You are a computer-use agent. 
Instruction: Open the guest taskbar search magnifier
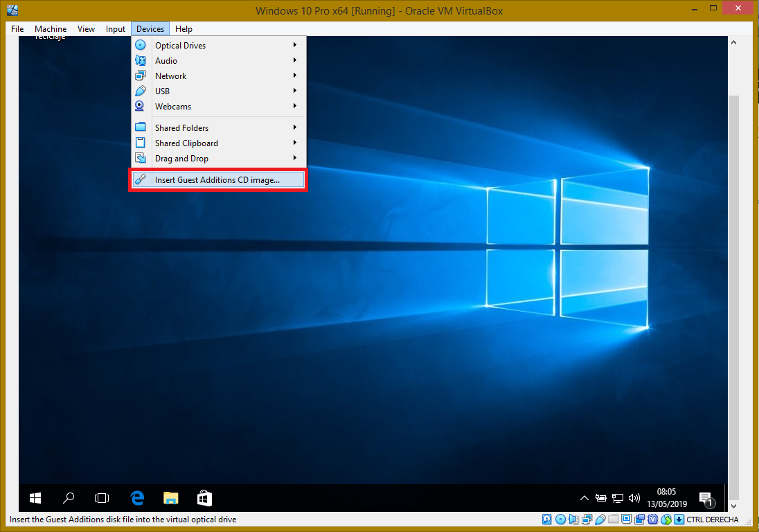[69, 497]
